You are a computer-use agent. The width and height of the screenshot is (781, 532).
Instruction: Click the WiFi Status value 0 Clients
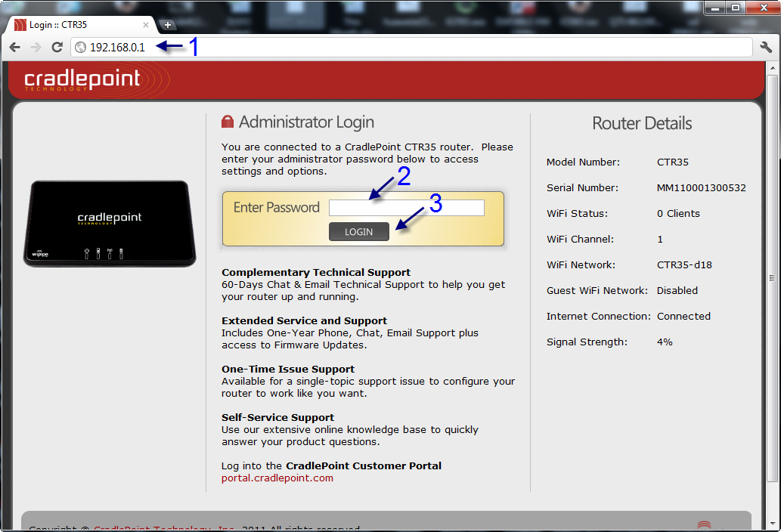pyautogui.click(x=678, y=214)
